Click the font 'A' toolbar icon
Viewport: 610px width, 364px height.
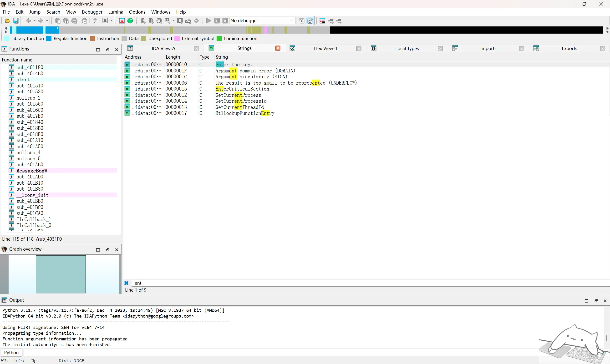click(105, 21)
